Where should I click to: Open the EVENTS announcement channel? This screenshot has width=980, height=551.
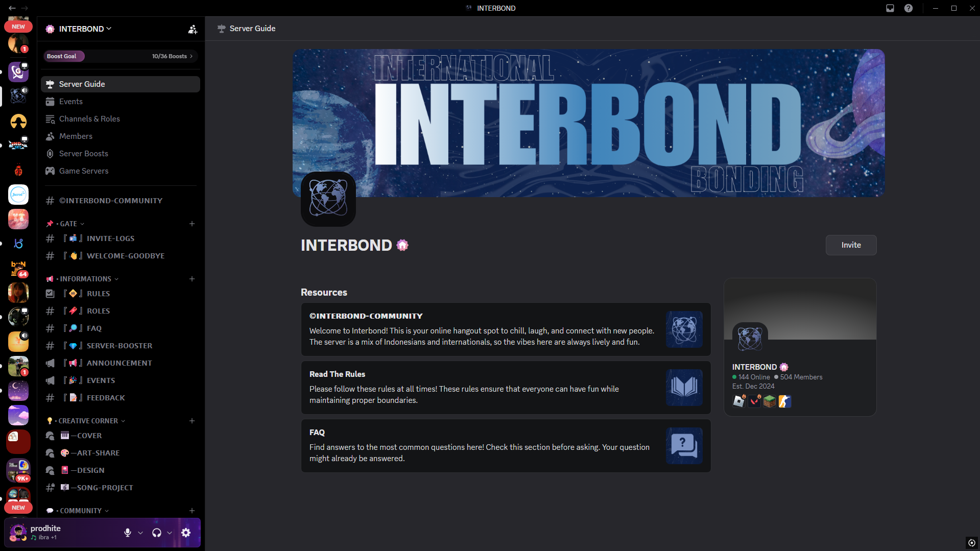[121, 380]
